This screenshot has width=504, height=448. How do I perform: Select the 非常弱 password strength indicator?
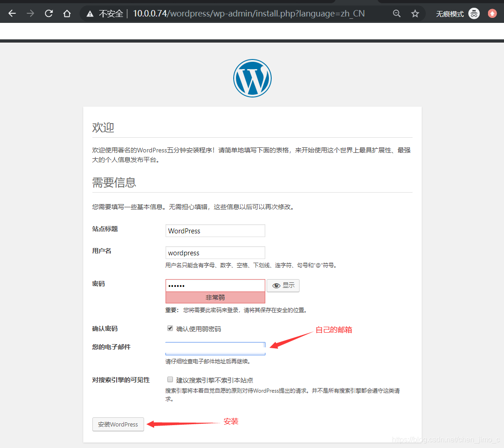click(215, 297)
